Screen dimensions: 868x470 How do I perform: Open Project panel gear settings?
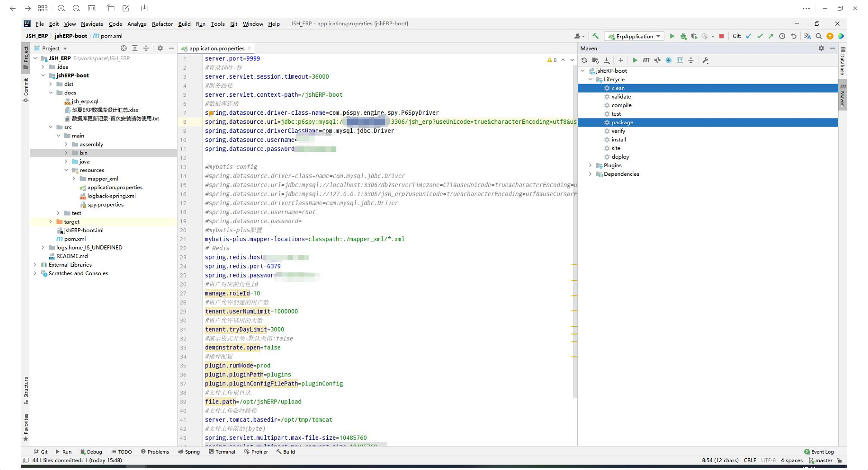pyautogui.click(x=160, y=48)
